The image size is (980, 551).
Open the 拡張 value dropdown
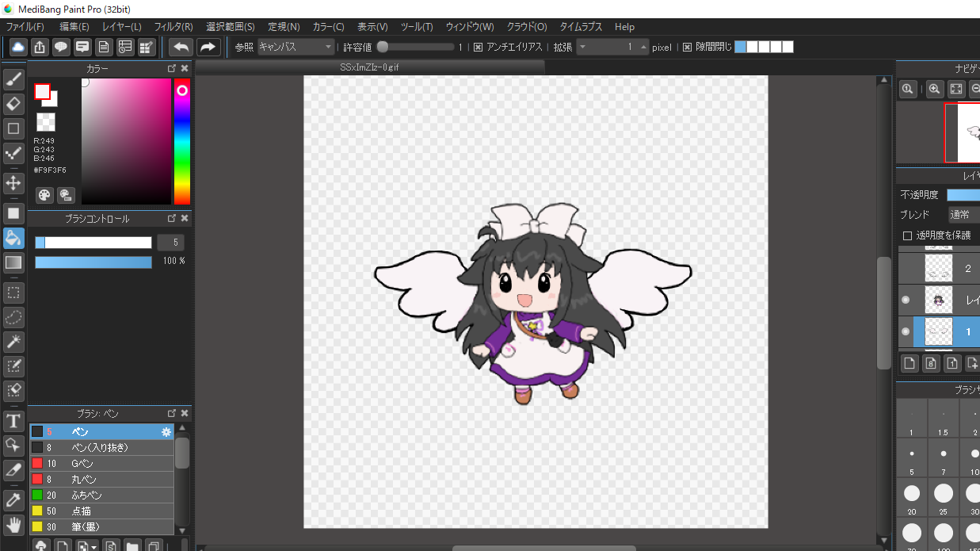(x=612, y=47)
